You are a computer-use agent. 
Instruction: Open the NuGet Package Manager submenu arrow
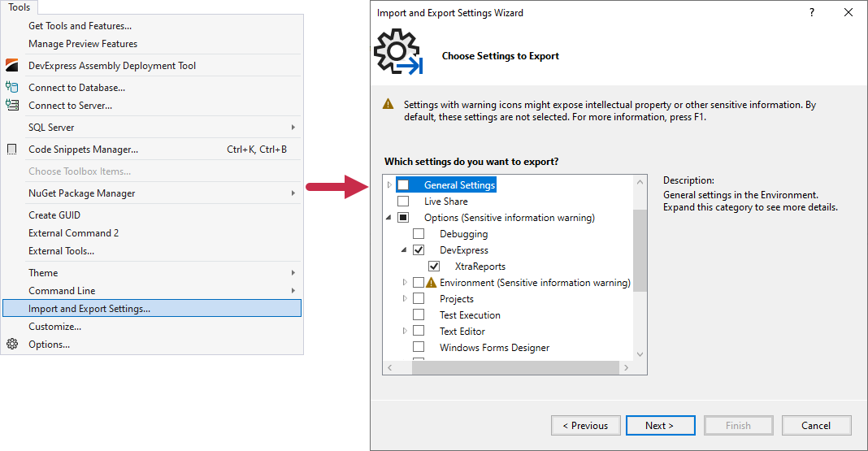point(293,193)
